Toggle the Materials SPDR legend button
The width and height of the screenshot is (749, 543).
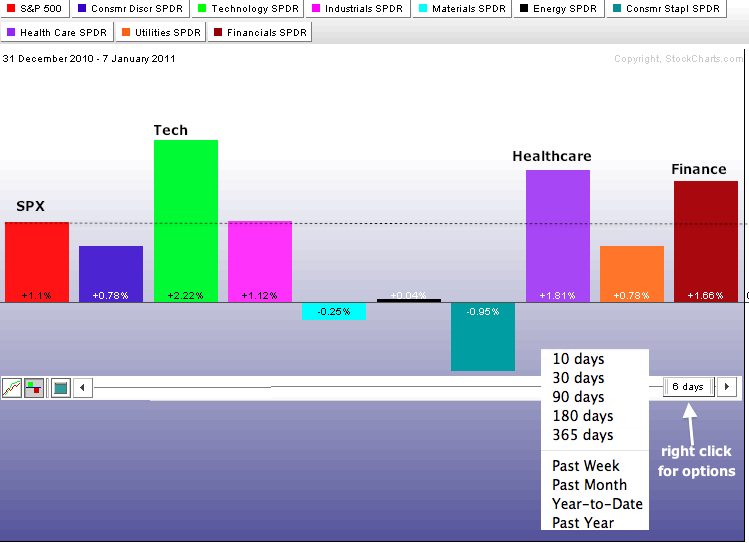click(462, 9)
